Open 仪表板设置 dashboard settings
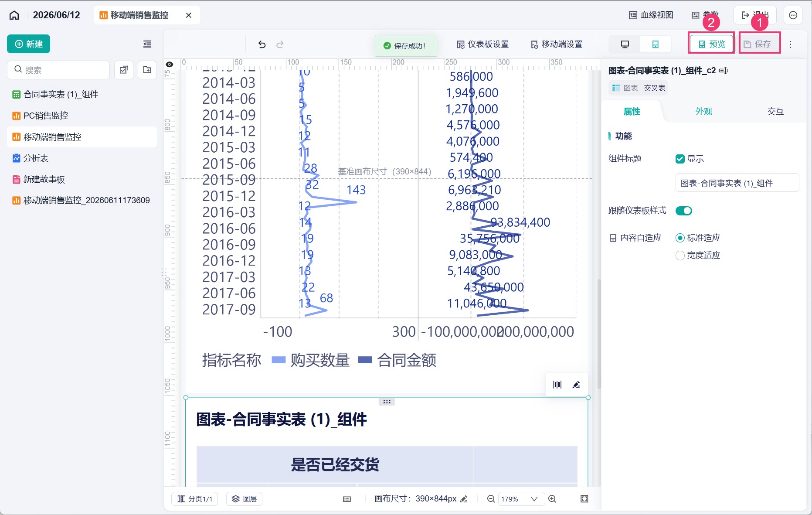This screenshot has height=515, width=812. click(x=482, y=44)
